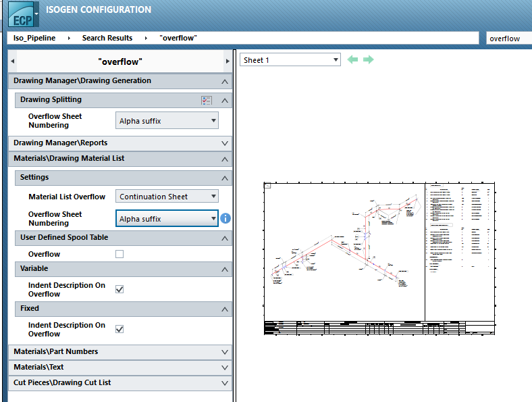532x402 pixels.
Task: Uncheck Indent Description On Overflow under Variable
Action: 119,289
